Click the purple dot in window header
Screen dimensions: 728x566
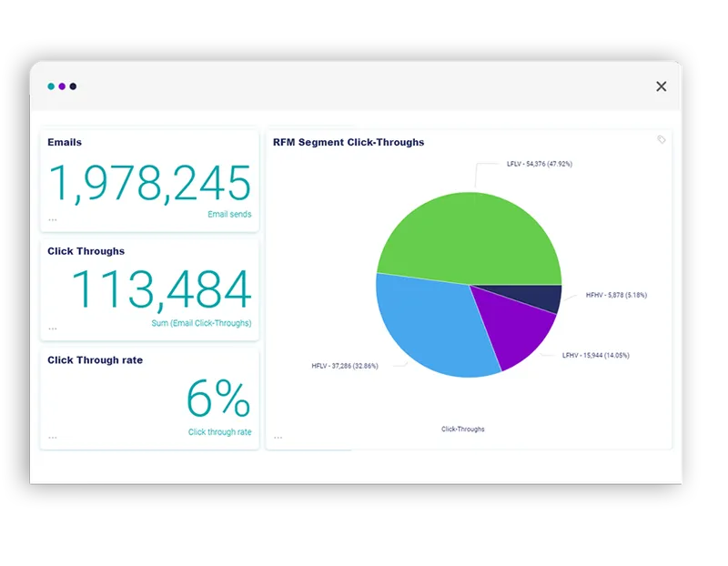click(x=62, y=86)
